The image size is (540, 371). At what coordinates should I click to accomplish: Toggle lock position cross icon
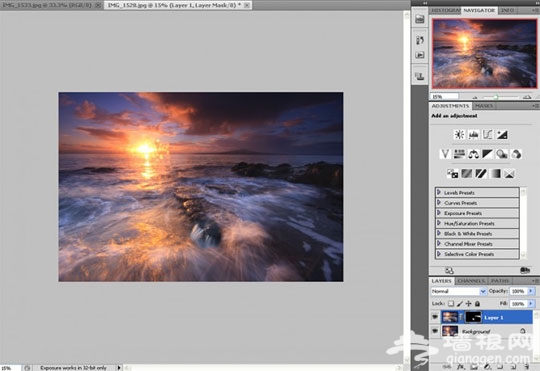click(x=468, y=303)
